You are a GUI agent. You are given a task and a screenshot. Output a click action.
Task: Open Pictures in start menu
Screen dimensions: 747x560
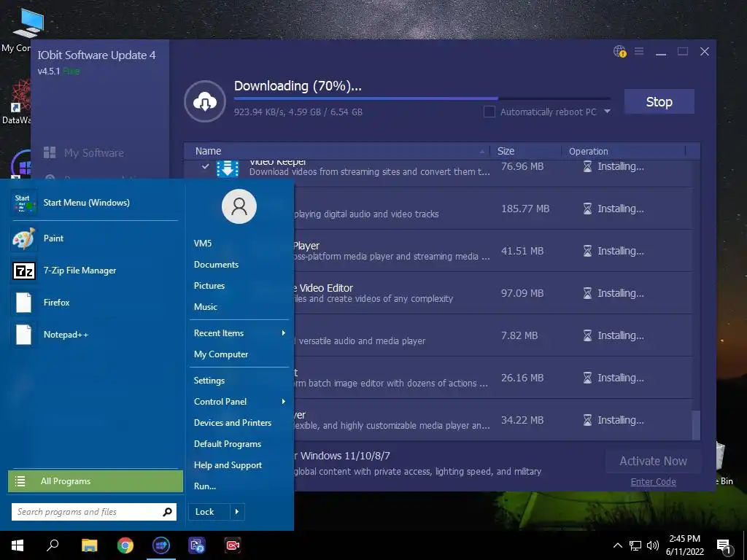209,286
